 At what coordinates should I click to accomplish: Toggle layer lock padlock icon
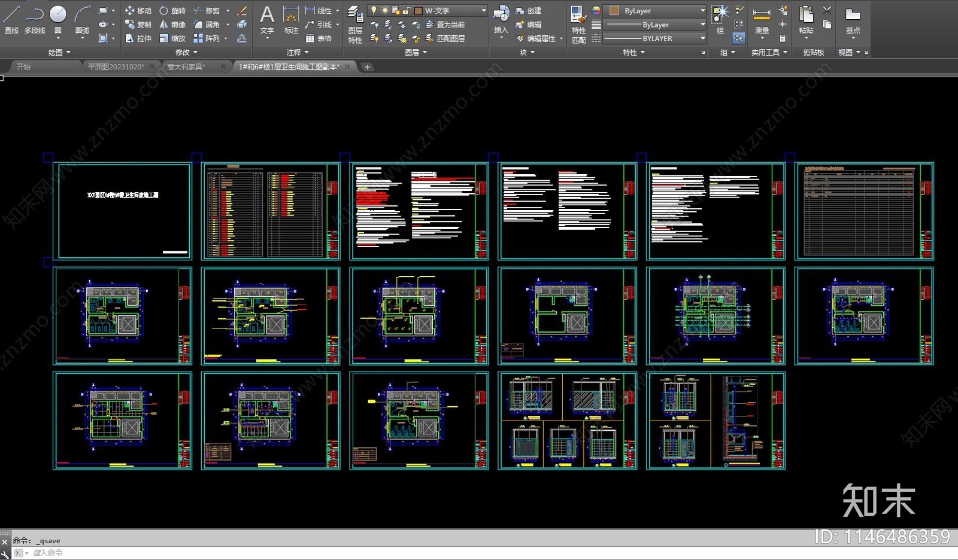[407, 10]
